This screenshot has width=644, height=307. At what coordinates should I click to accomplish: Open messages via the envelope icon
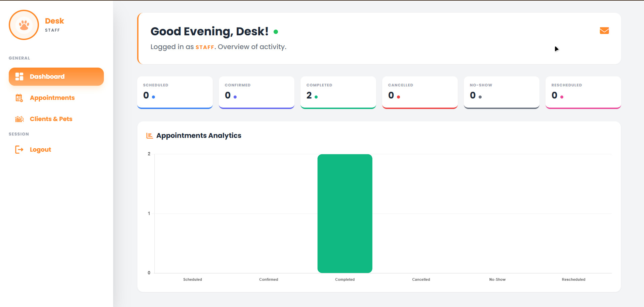[x=604, y=30]
